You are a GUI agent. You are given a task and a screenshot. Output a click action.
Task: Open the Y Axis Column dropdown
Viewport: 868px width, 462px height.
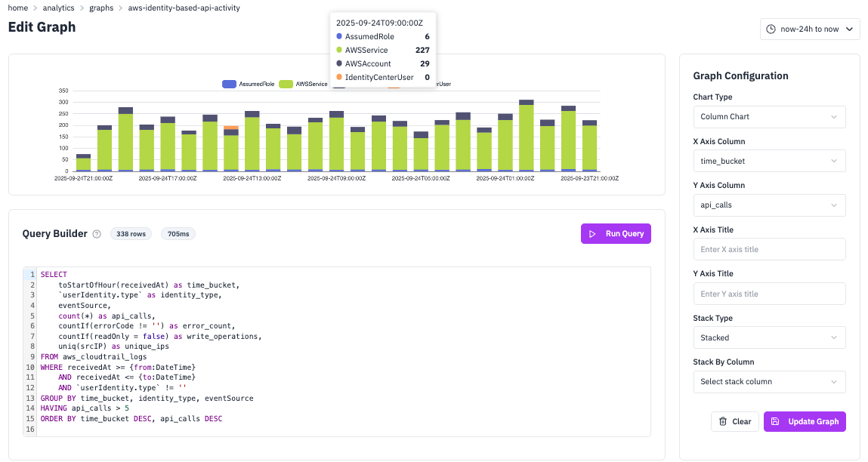pos(769,205)
